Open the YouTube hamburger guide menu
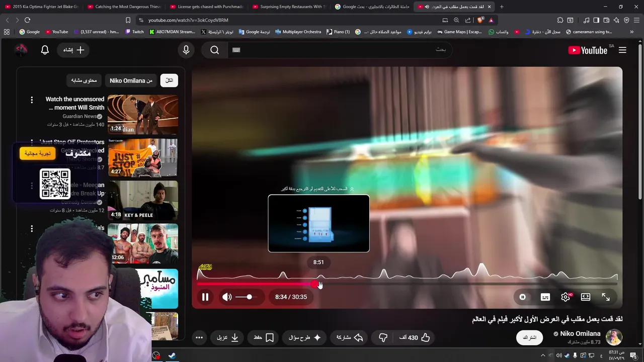 [622, 50]
